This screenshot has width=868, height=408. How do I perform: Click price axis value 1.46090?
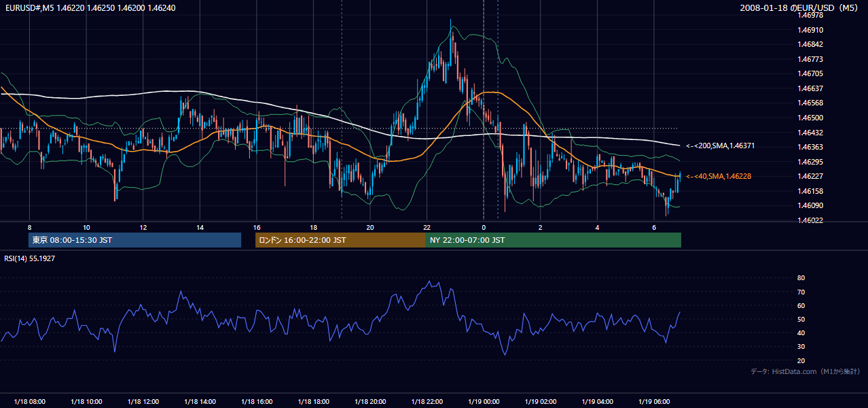(811, 205)
